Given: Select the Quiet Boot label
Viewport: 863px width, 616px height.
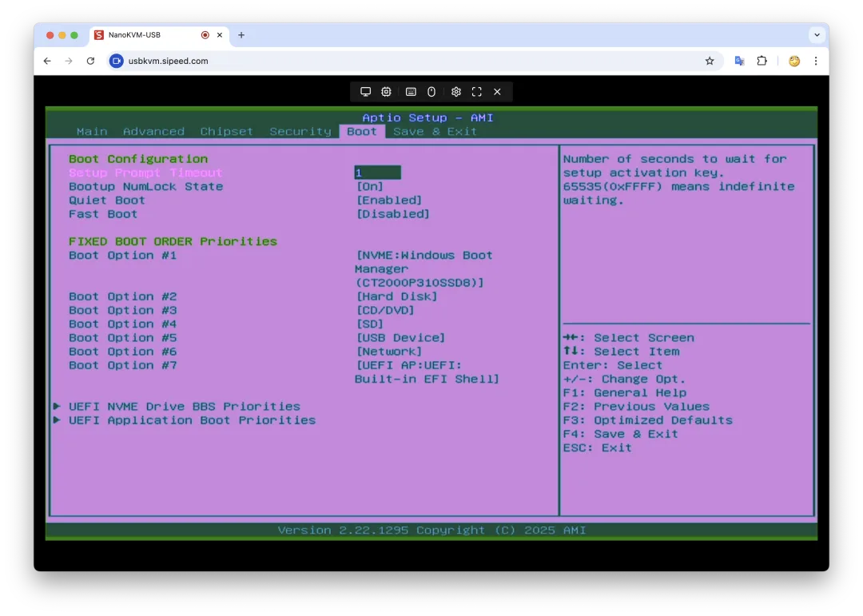Looking at the screenshot, I should pos(107,201).
